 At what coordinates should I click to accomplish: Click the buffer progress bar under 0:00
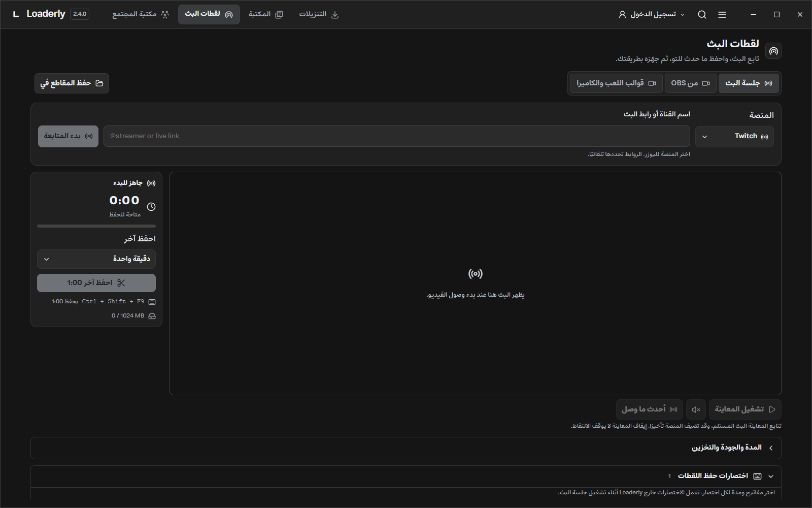(x=96, y=226)
